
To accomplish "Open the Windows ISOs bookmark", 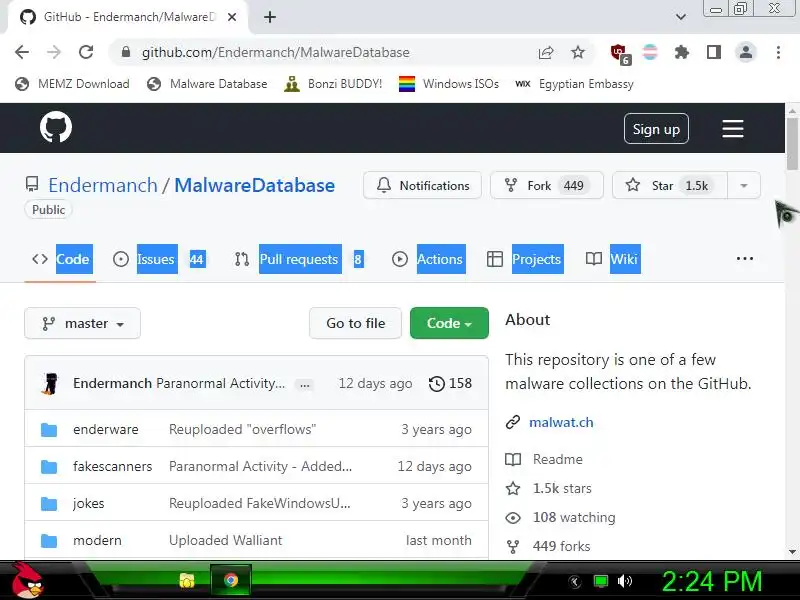I will click(449, 84).
